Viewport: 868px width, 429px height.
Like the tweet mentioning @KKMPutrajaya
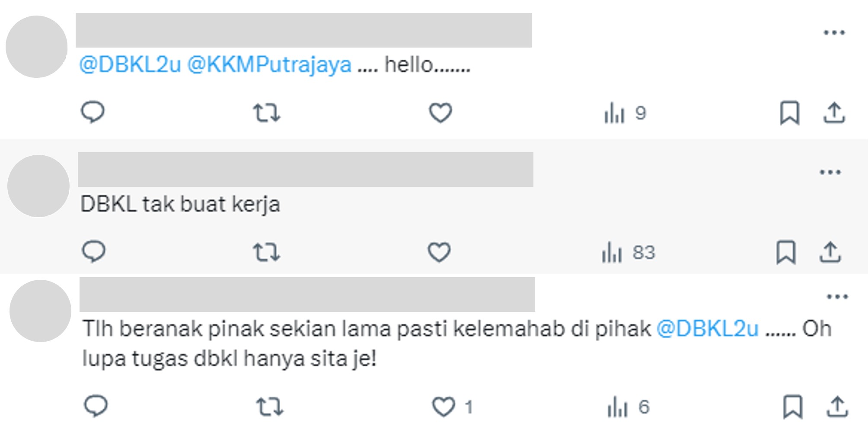(x=440, y=113)
